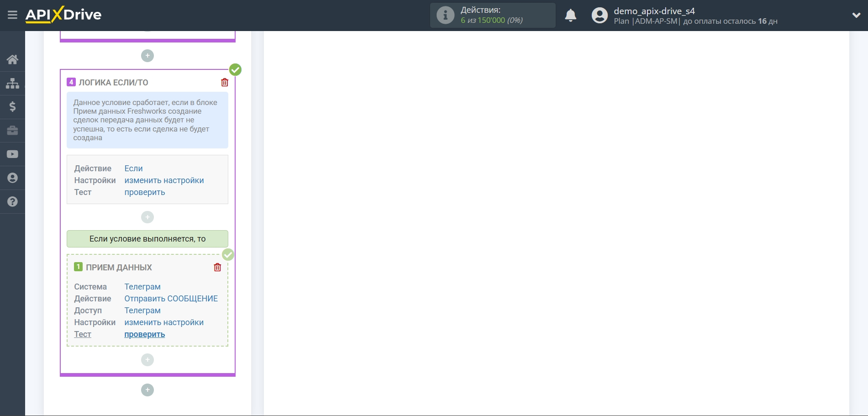This screenshot has width=868, height=416.
Task: Open the notifications bell
Action: pos(570,16)
